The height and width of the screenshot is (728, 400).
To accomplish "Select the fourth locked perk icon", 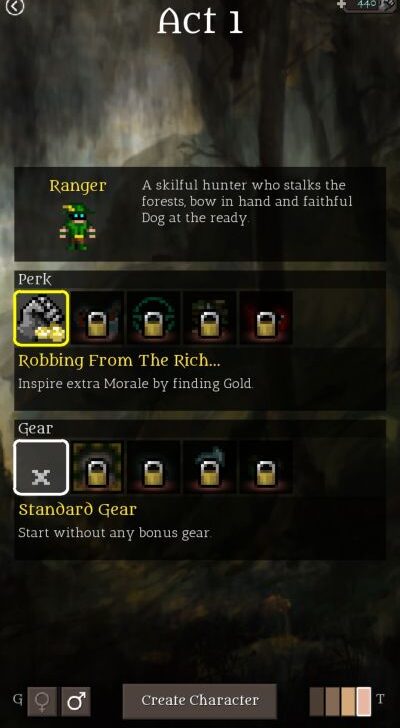I will 210,318.
